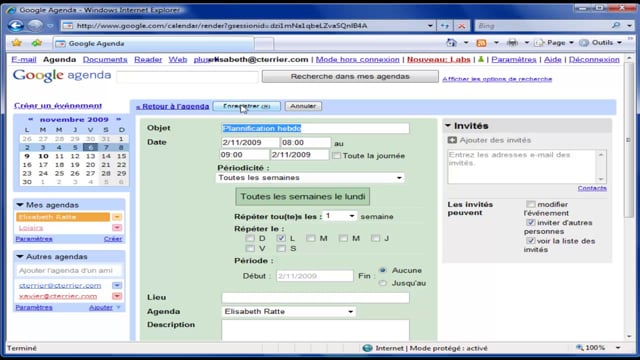Open Afficher les options de recherche

(497, 79)
